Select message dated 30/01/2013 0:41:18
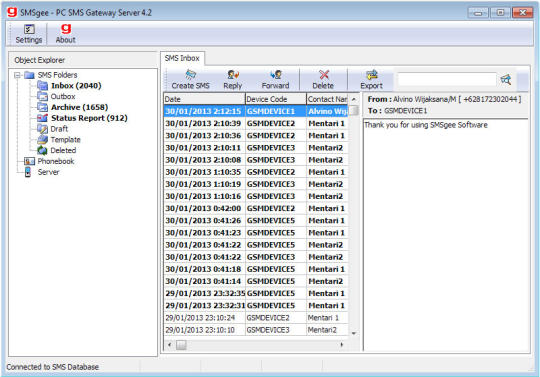 (x=256, y=269)
